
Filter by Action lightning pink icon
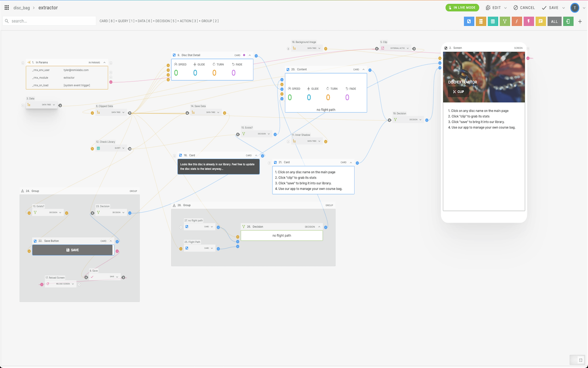tap(529, 21)
